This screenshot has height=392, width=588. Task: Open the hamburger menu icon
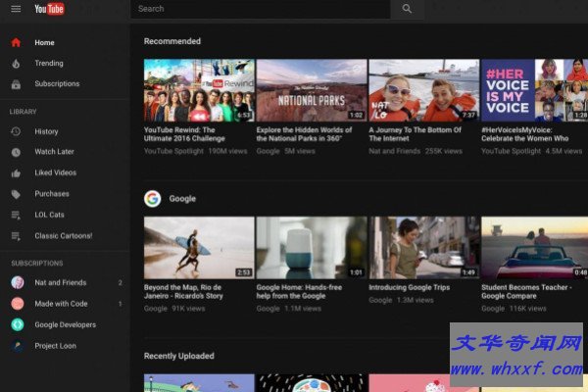pos(16,9)
